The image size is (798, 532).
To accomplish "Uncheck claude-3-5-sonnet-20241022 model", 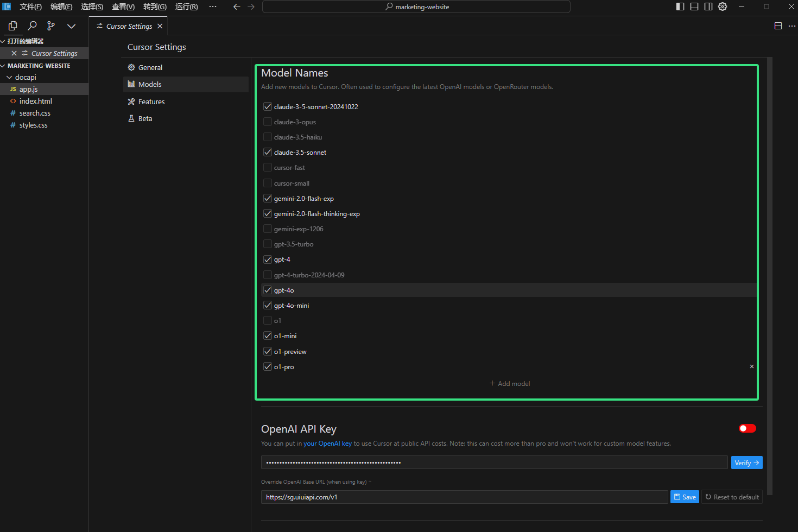I will point(268,106).
